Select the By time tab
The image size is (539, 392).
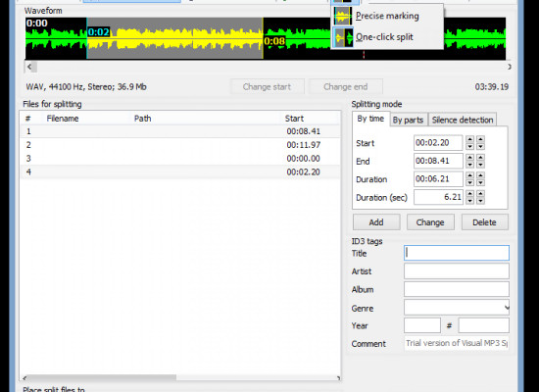pos(370,119)
